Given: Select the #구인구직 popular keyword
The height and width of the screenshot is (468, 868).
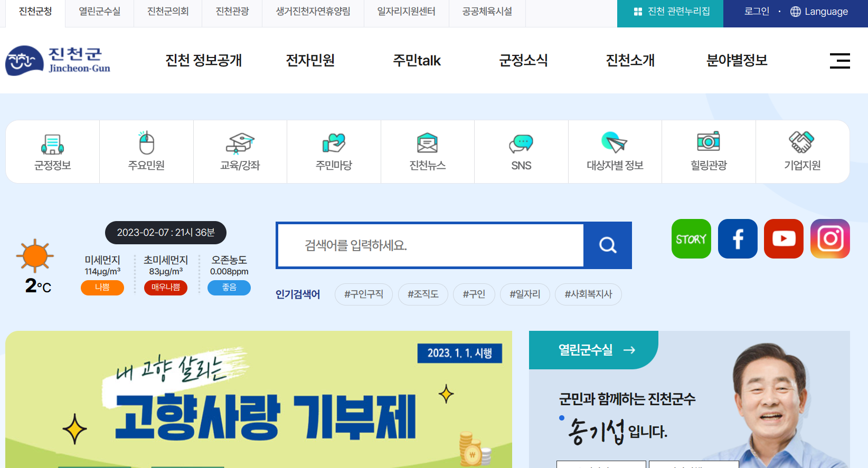Looking at the screenshot, I should [x=364, y=294].
